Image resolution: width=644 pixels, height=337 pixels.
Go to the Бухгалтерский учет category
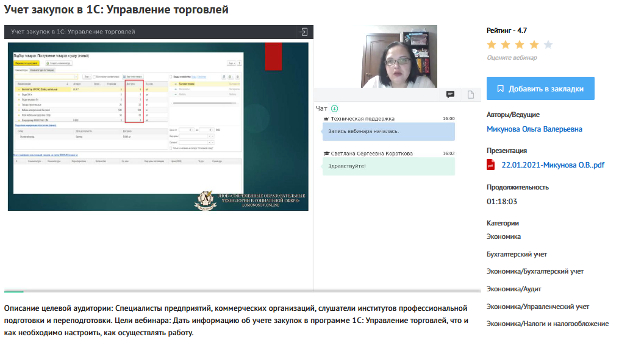click(517, 254)
